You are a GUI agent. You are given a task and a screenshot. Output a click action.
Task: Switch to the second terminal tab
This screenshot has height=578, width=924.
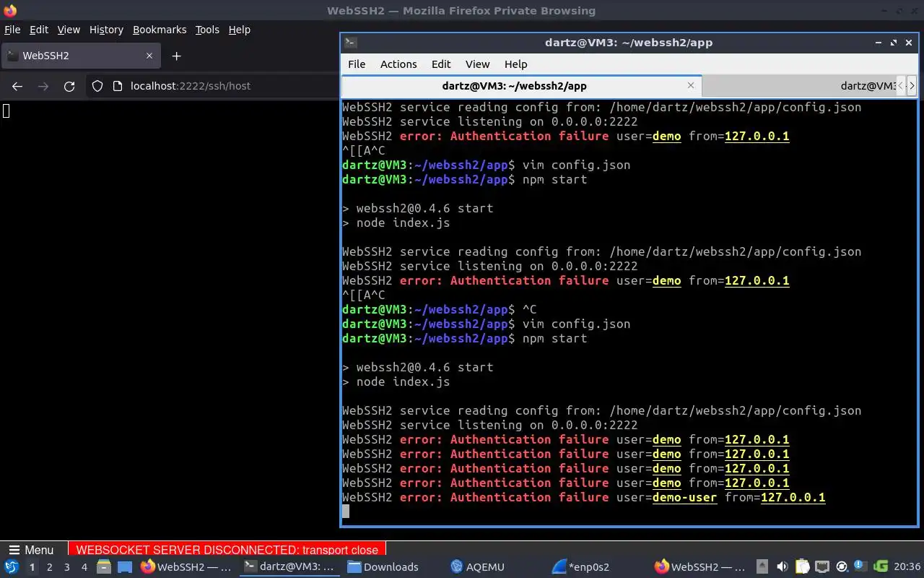pyautogui.click(x=798, y=85)
